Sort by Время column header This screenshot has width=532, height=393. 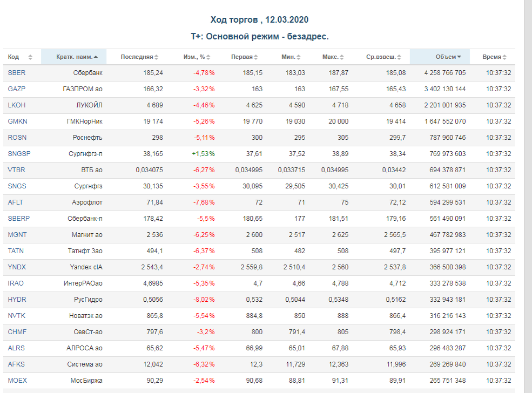[494, 57]
